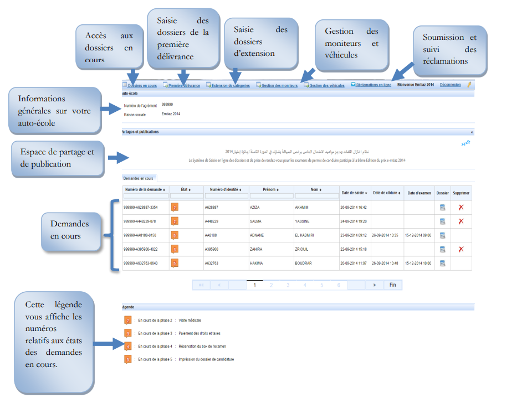Click exam date 15-12-2014 09:00

[x=418, y=235]
